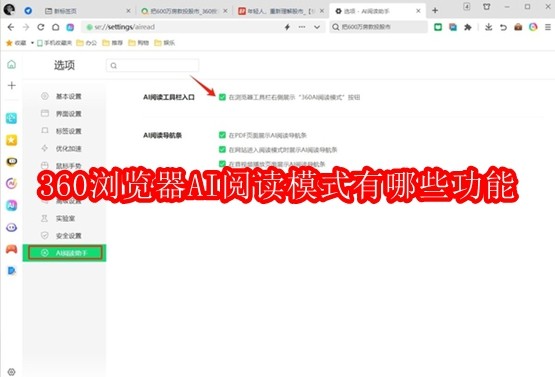Toggle showing 360AI阅读模式 button in toolbar checkbox
Image resolution: width=555 pixels, height=377 pixels.
point(222,97)
